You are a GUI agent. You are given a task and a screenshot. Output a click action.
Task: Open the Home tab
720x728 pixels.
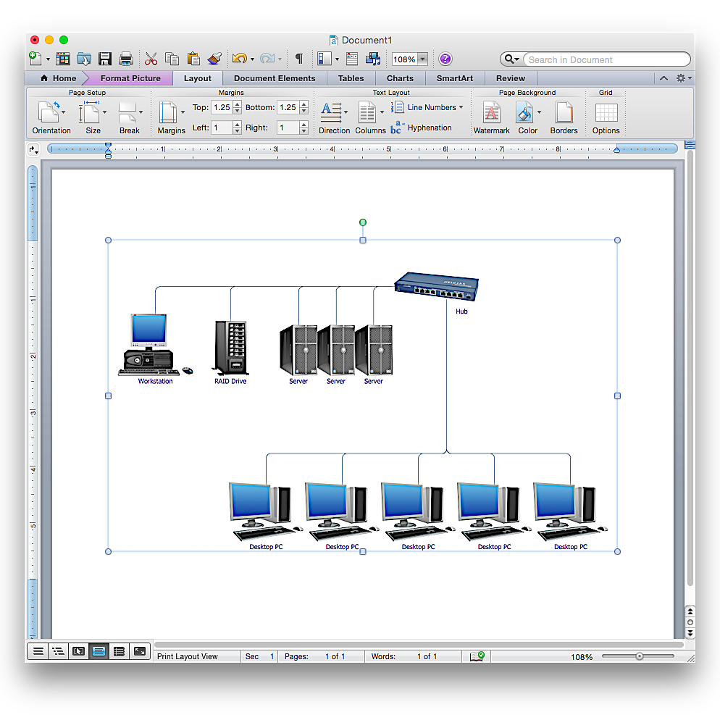click(x=58, y=78)
